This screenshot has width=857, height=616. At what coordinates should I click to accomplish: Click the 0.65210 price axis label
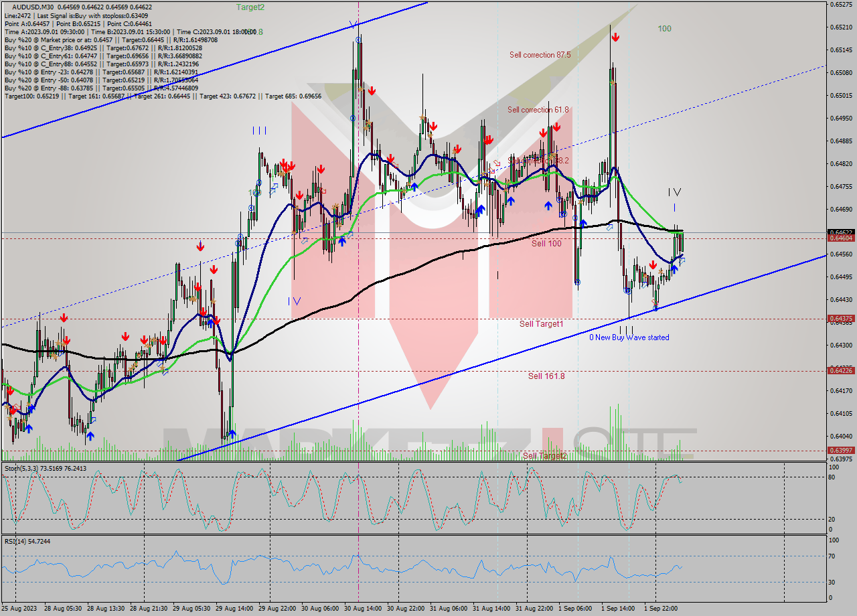pos(841,27)
